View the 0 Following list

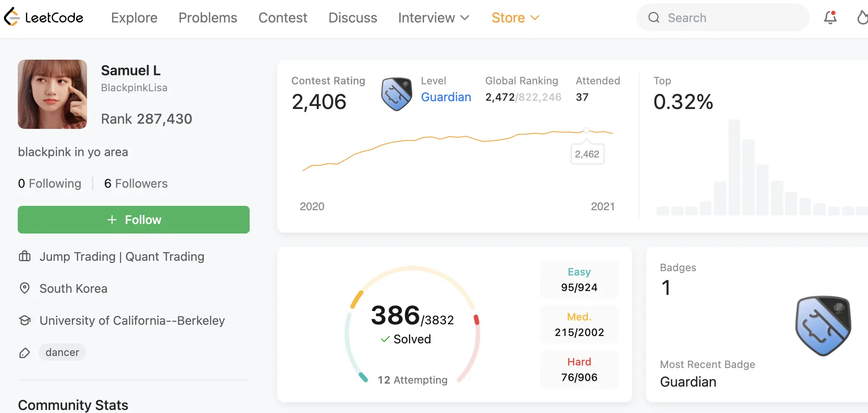point(49,183)
